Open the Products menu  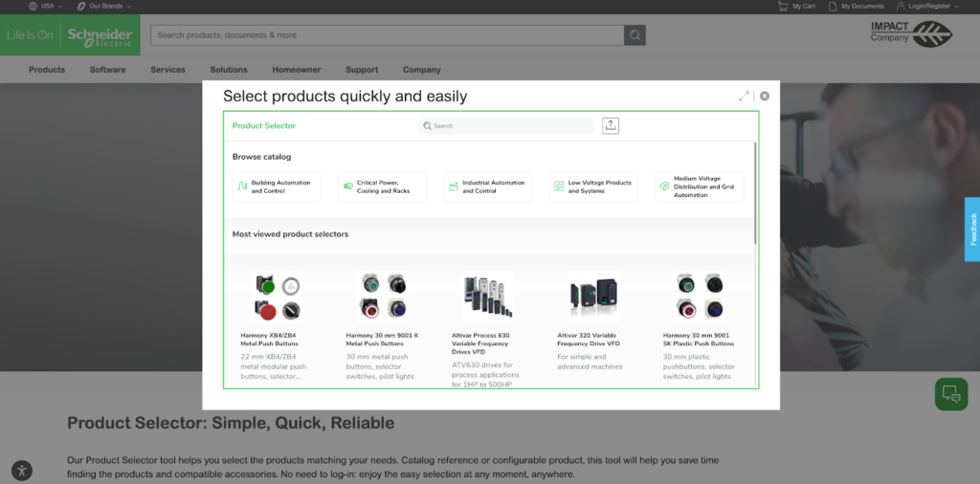pyautogui.click(x=47, y=70)
